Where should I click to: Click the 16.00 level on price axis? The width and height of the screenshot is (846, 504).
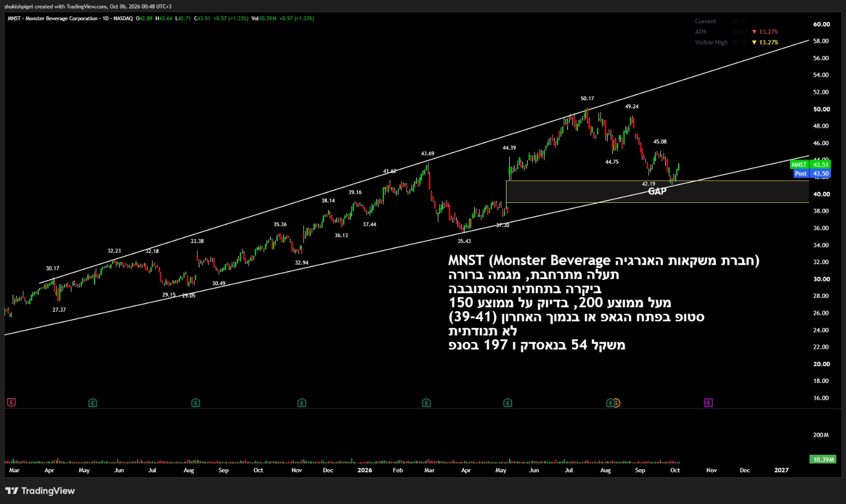click(821, 398)
